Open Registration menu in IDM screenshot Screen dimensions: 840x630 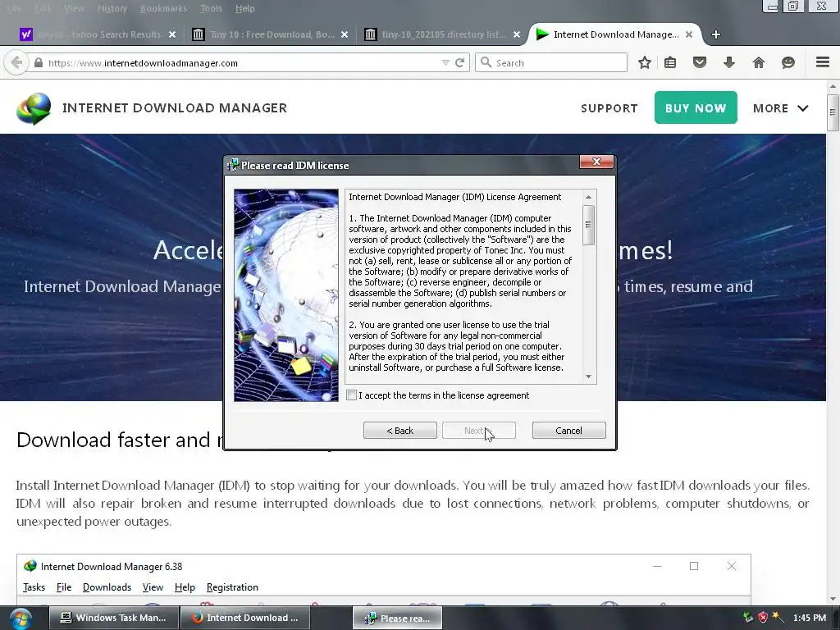[232, 587]
